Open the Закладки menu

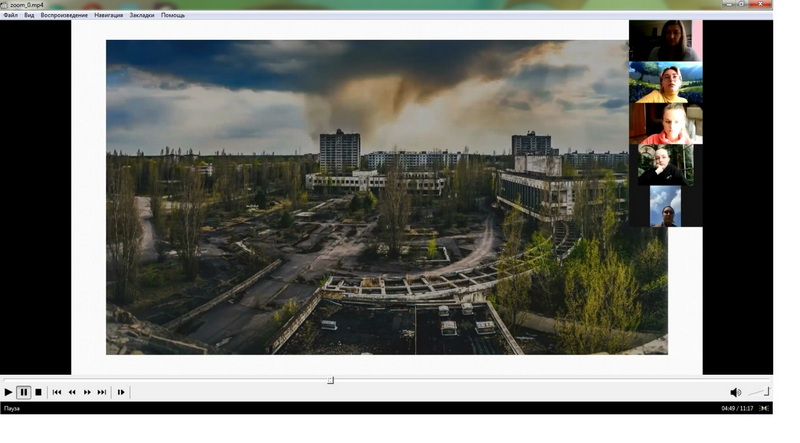[x=142, y=15]
